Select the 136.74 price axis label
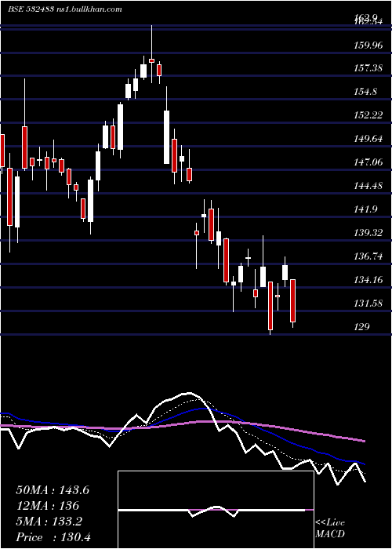 point(368,256)
